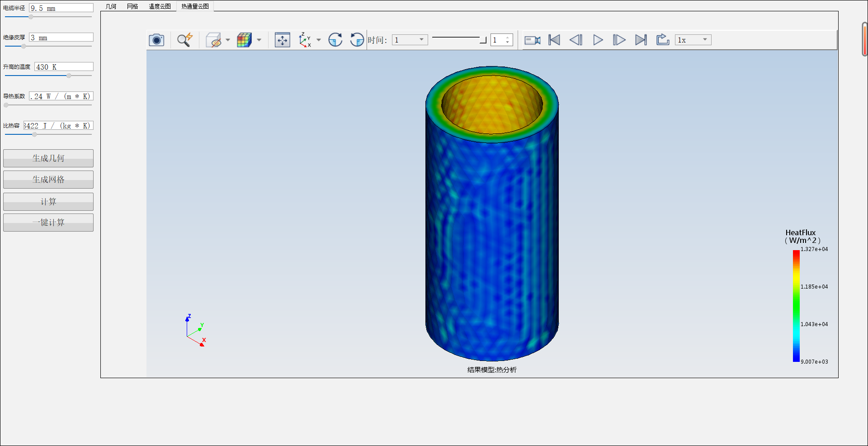This screenshot has height=446, width=868.
Task: Edit the 电缆半径 9.5 mm field
Action: [x=61, y=8]
